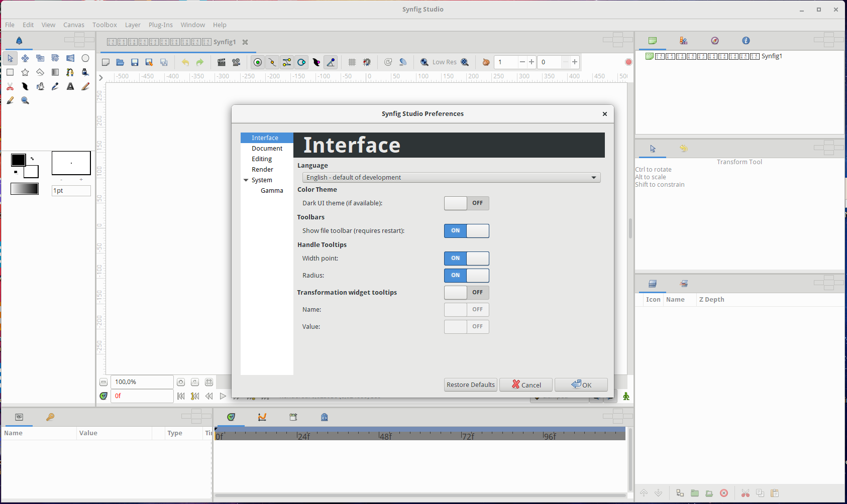Viewport: 847px width, 504px height.
Task: Select Document in preferences sidebar
Action: (267, 149)
